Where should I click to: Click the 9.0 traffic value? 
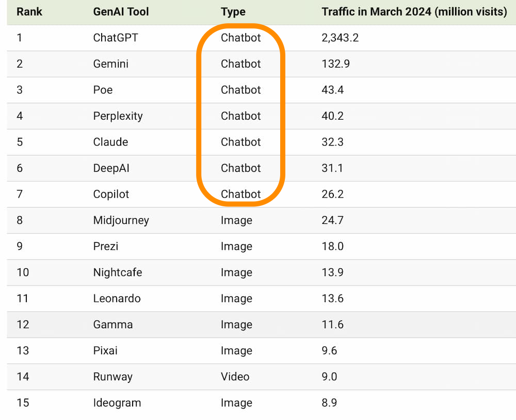pos(329,377)
